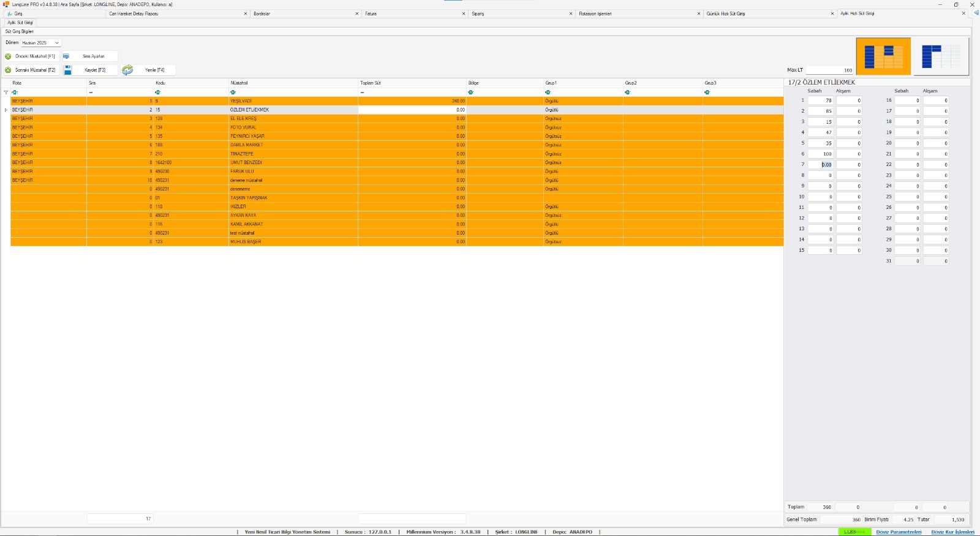Sort by the Toplam Süt column header

412,83
